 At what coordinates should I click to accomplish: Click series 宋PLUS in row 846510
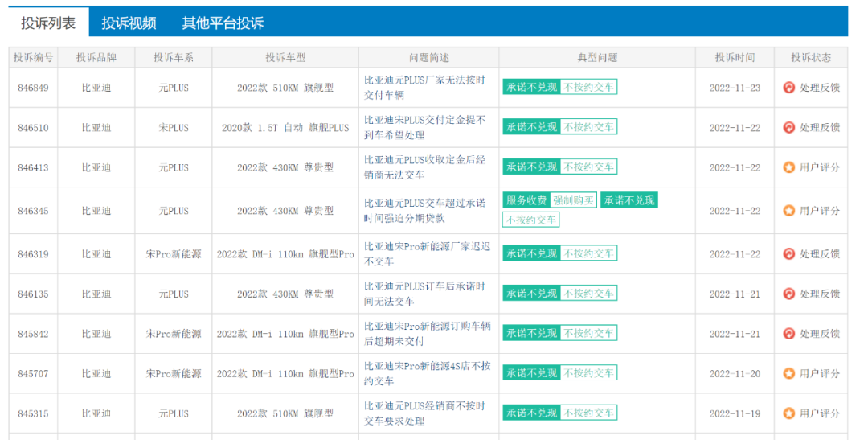(x=174, y=127)
